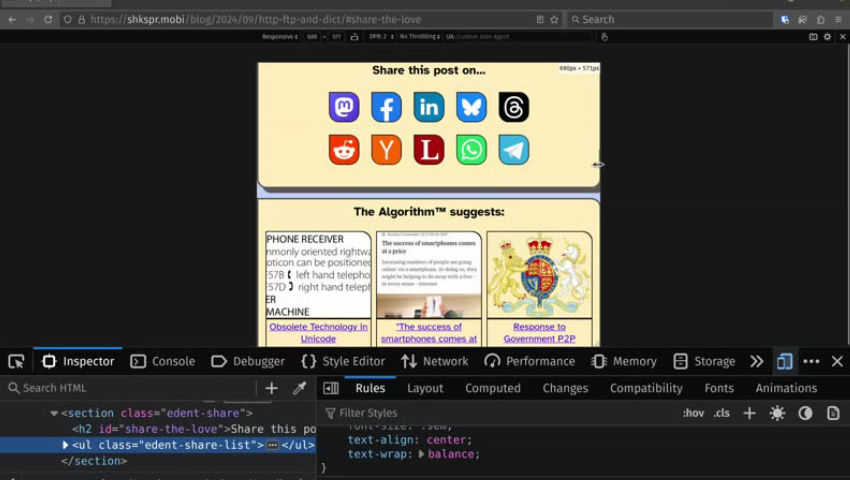Open devtools more options ellipsis menu
The height and width of the screenshot is (480, 850).
tap(811, 361)
